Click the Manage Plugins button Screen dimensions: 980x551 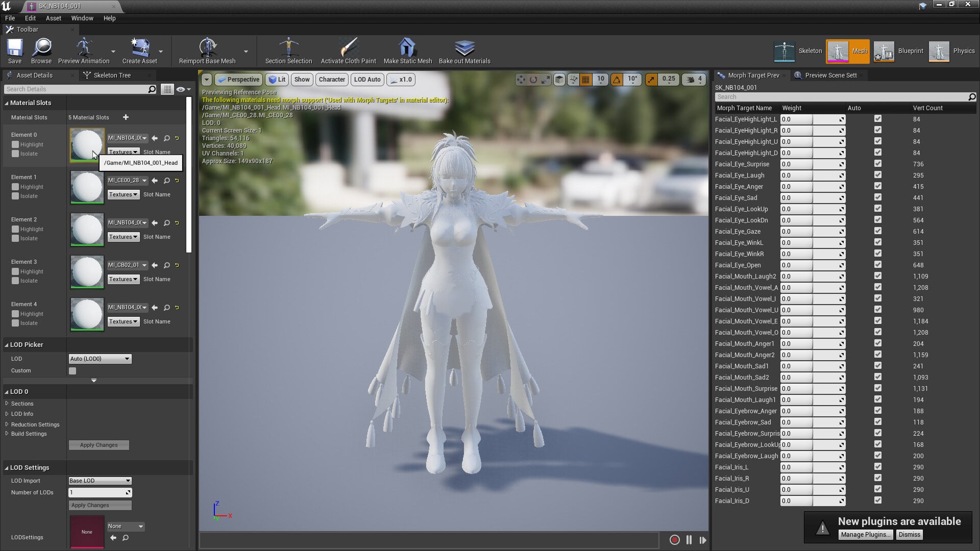tap(866, 535)
